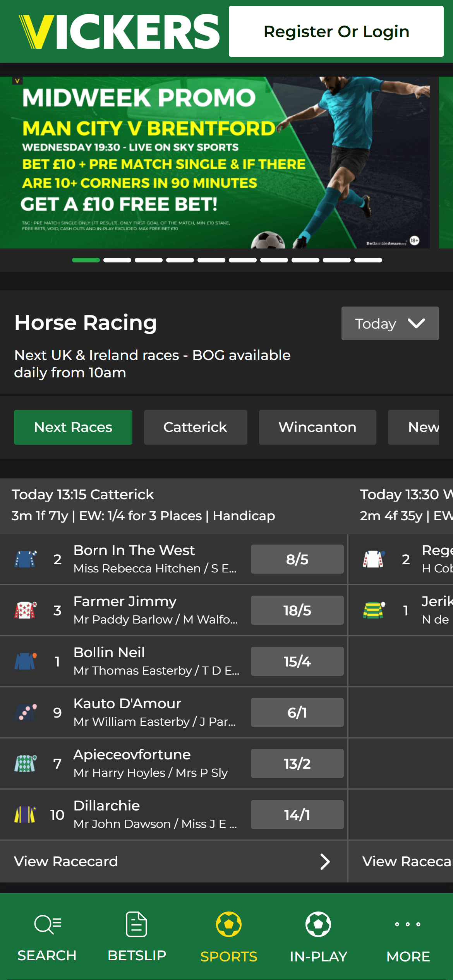Image resolution: width=453 pixels, height=980 pixels.
Task: Select the Catterick tab
Action: 196,427
